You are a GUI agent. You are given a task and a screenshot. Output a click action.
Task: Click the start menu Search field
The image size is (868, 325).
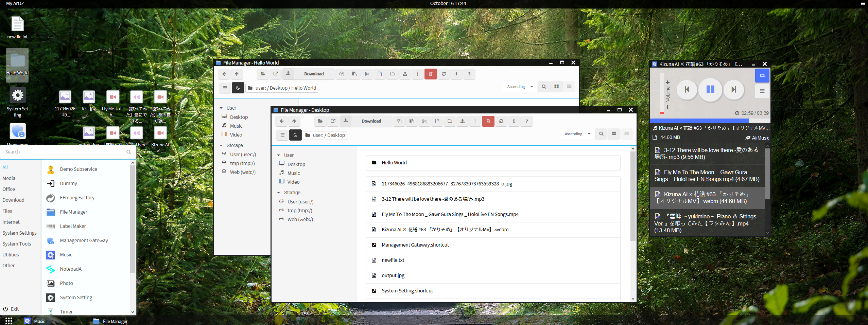pyautogui.click(x=65, y=152)
